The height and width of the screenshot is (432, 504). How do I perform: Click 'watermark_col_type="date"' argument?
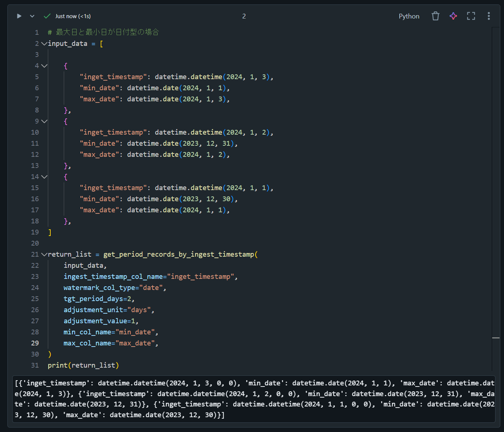(x=113, y=288)
